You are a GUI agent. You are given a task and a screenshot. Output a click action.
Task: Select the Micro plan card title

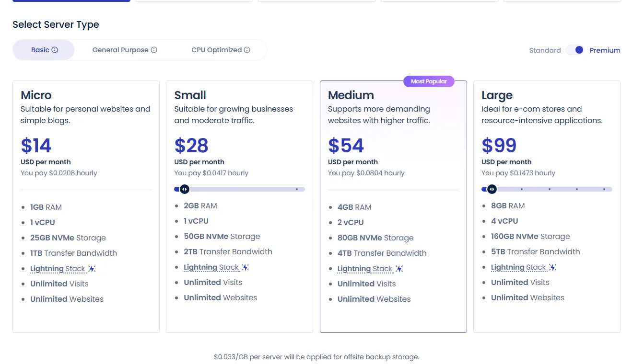[x=36, y=95]
